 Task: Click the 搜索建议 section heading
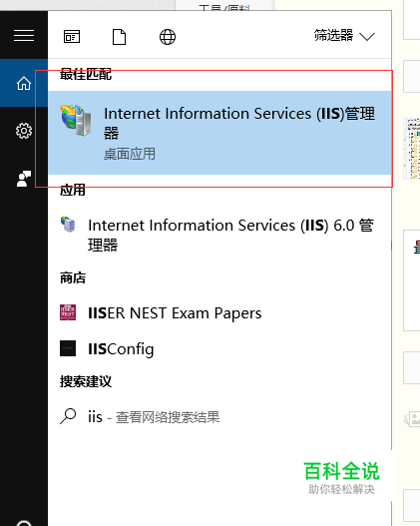(x=86, y=381)
